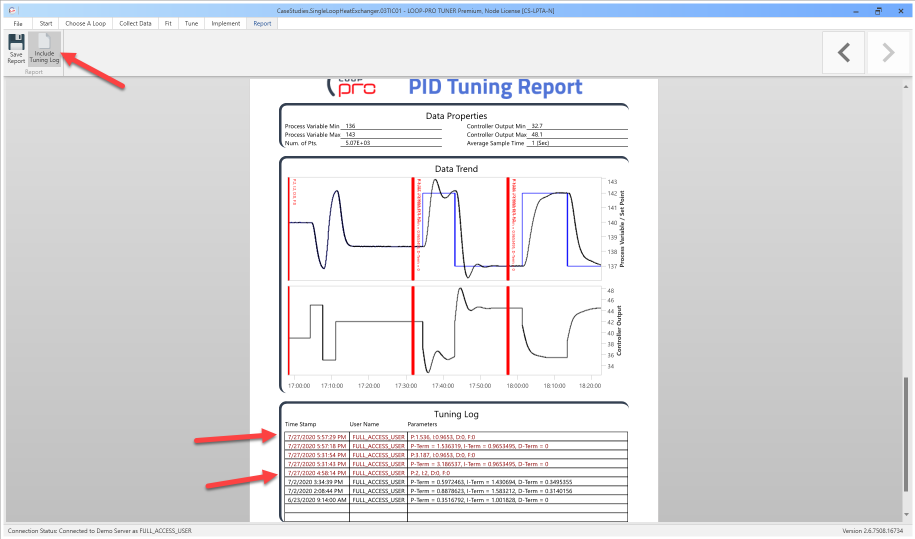Click log entry 7/27/2020 5:57:18 PM
This screenshot has width=915, height=539.
click(317, 446)
